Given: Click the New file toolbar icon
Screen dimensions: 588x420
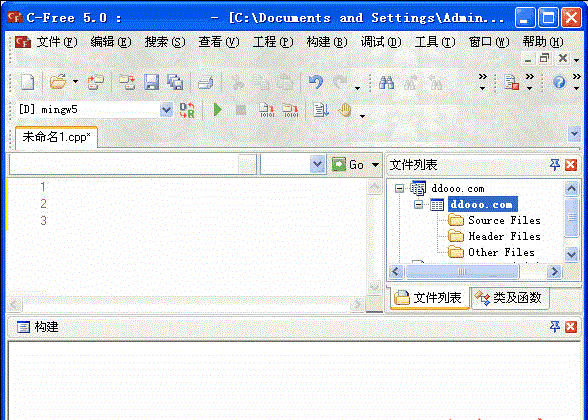Looking at the screenshot, I should point(28,82).
